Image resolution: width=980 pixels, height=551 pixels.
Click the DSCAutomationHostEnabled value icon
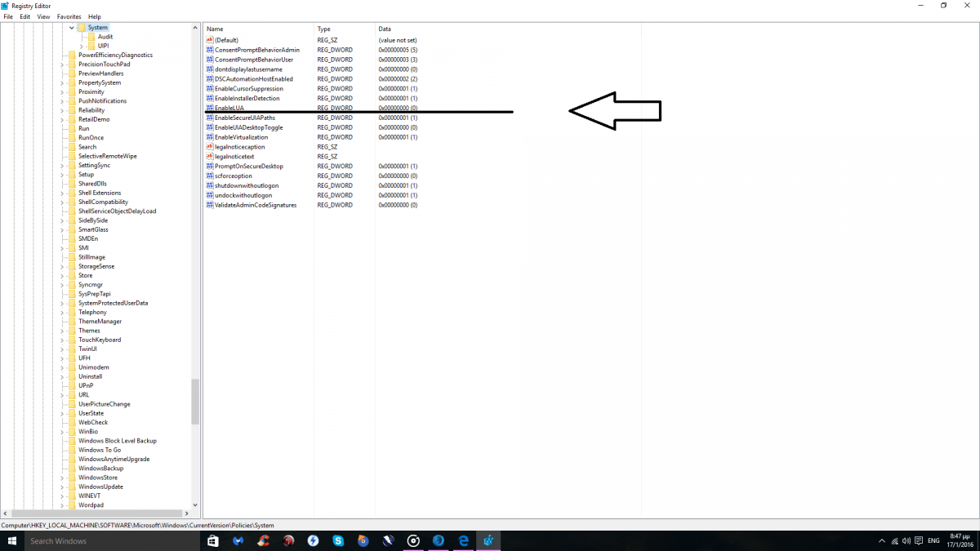click(210, 79)
